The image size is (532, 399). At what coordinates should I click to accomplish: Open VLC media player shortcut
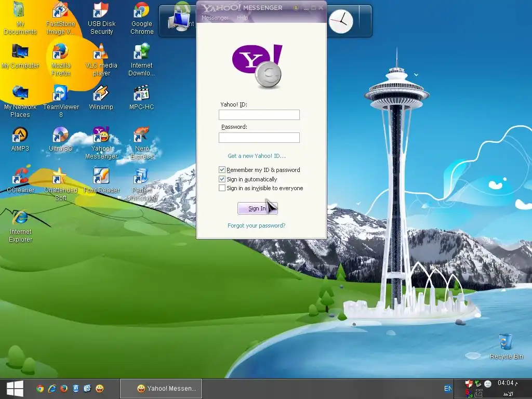[x=101, y=60]
